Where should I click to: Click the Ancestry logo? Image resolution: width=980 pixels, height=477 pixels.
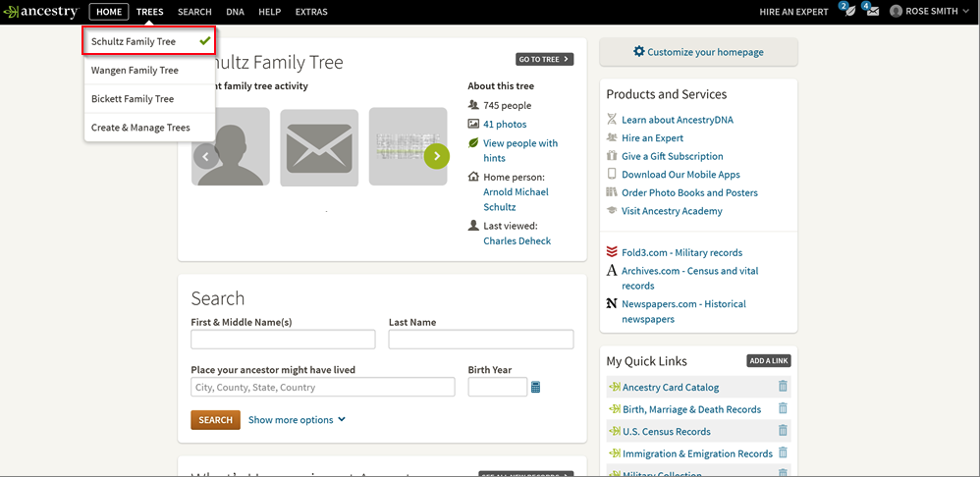click(41, 12)
